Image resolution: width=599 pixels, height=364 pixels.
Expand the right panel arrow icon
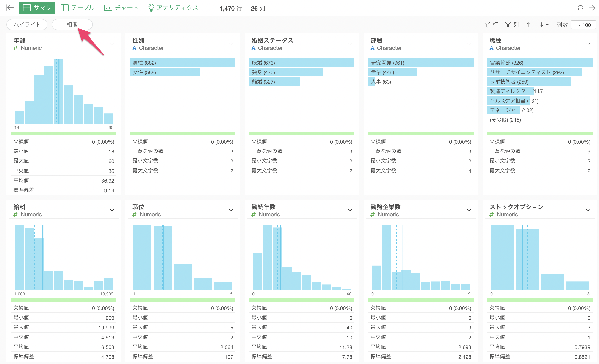593,8
